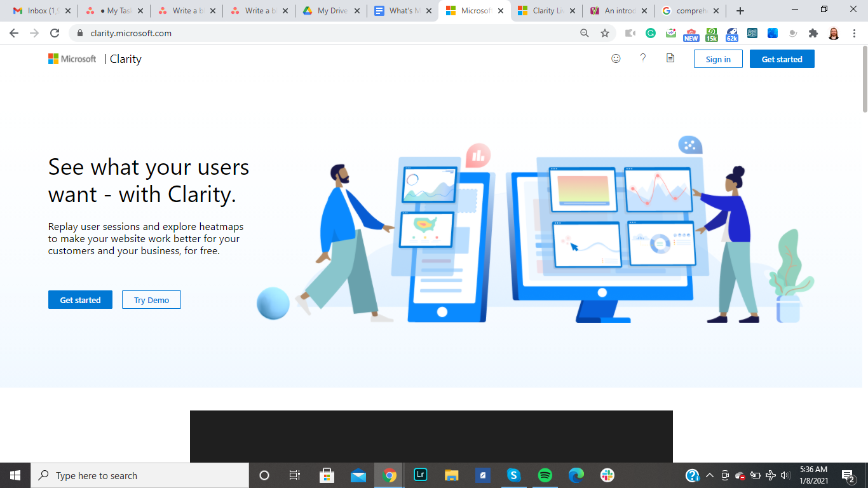This screenshot has height=488, width=868.
Task: Open Spotify from taskbar
Action: point(545,475)
